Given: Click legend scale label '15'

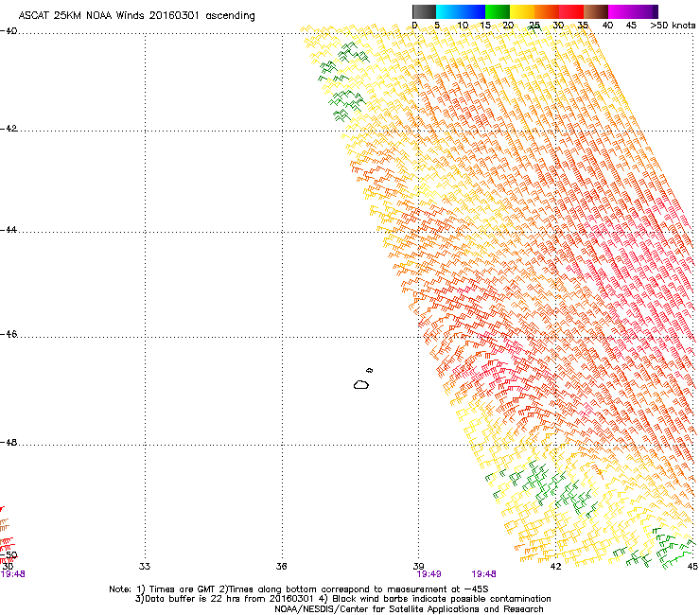Looking at the screenshot, I should [485, 26].
